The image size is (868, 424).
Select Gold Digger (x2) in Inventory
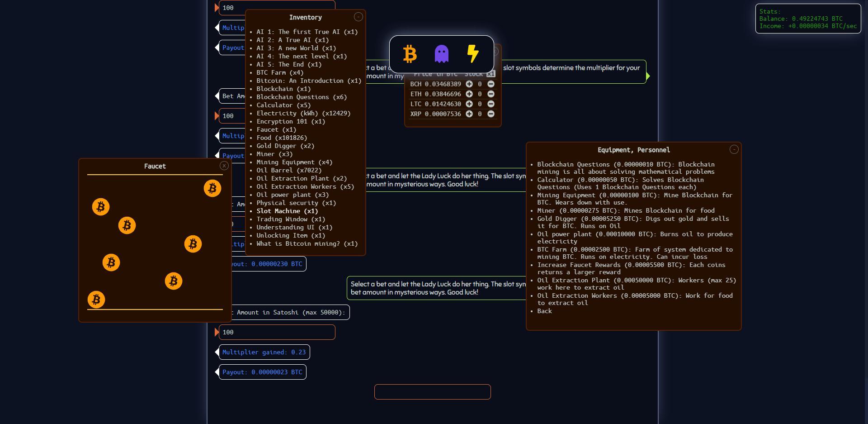point(285,146)
